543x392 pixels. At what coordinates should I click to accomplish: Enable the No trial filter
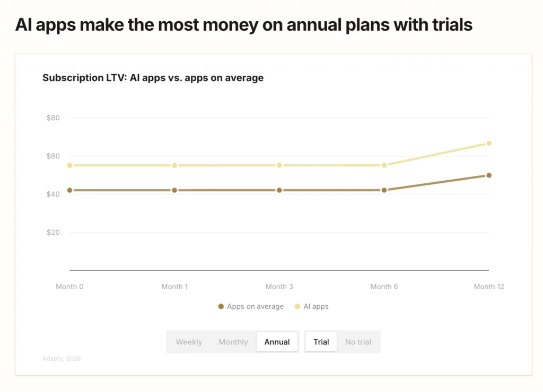click(x=358, y=342)
